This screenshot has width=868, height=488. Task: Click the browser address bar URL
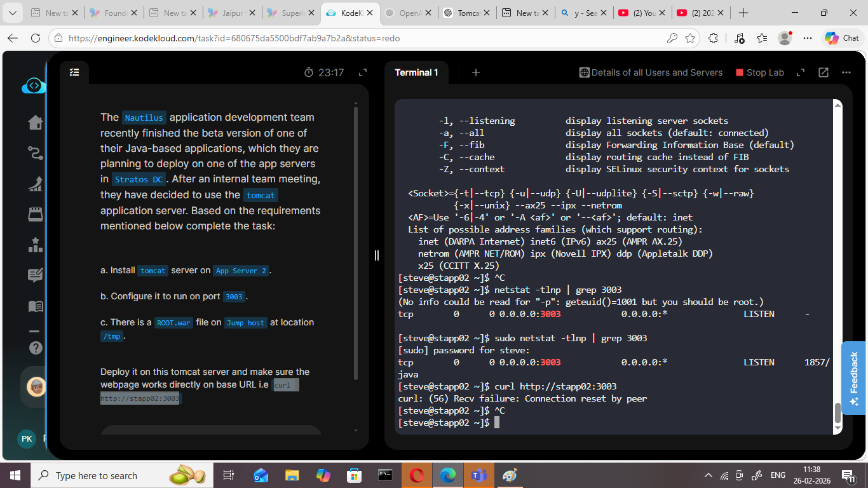(234, 38)
